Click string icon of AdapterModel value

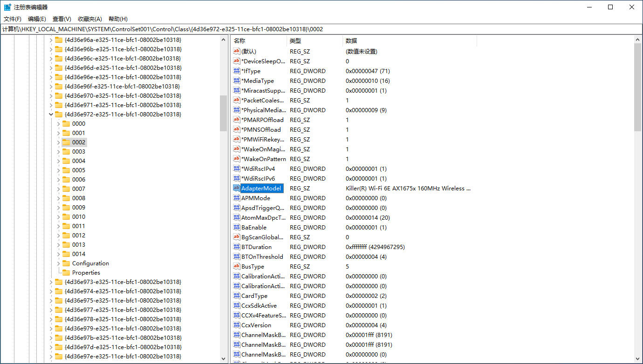(237, 188)
